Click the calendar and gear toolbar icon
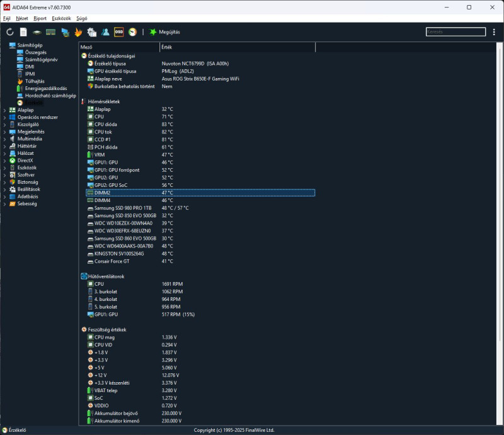This screenshot has width=504, height=435. (x=92, y=32)
